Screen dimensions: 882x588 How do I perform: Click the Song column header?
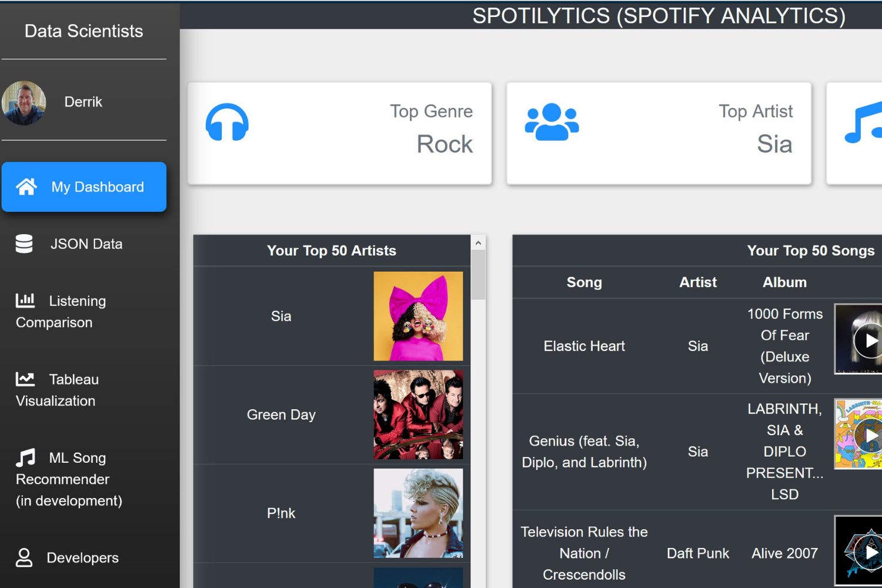click(584, 282)
